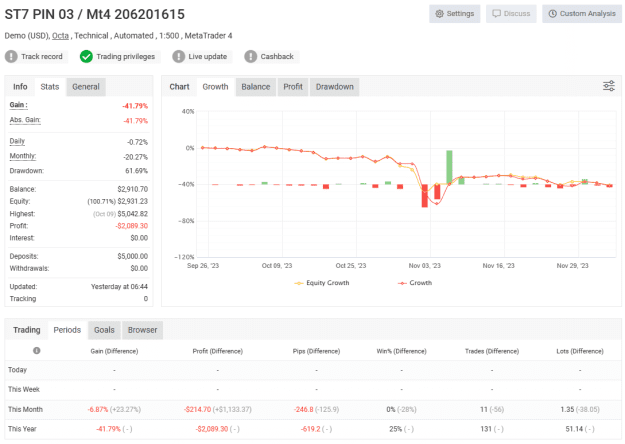Screen dimensions: 625x444
Task: Click the Periods table info icon
Action: click(x=37, y=351)
